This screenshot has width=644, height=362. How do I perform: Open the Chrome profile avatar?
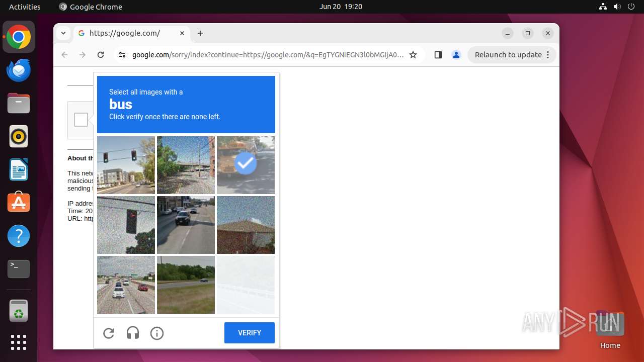456,55
